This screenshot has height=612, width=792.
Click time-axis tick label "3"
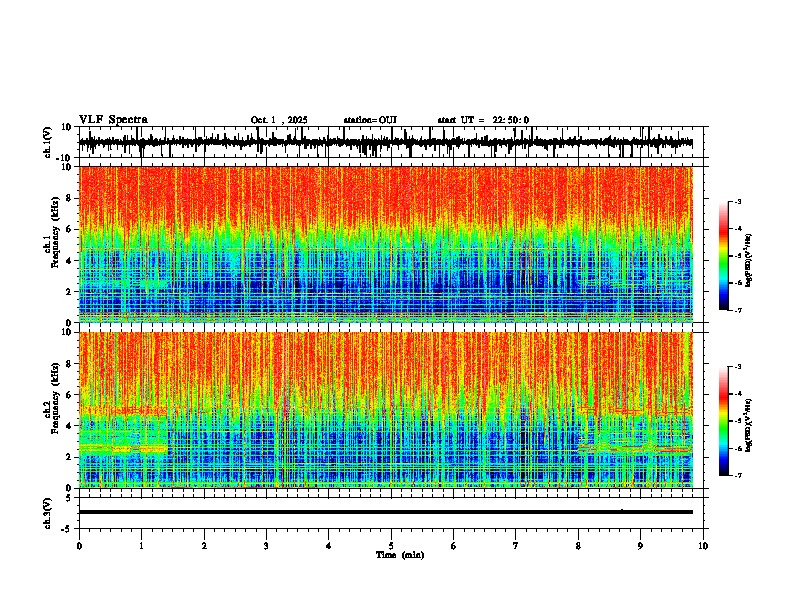click(266, 546)
